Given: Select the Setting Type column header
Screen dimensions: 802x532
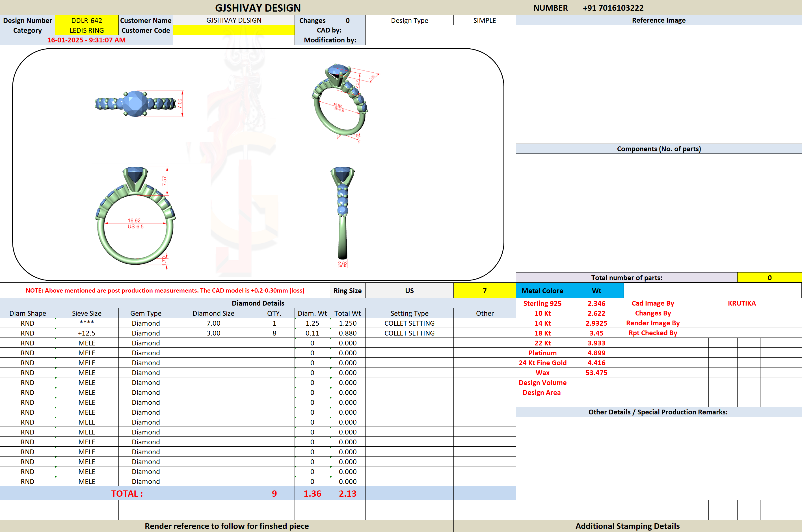Looking at the screenshot, I should point(409,313).
